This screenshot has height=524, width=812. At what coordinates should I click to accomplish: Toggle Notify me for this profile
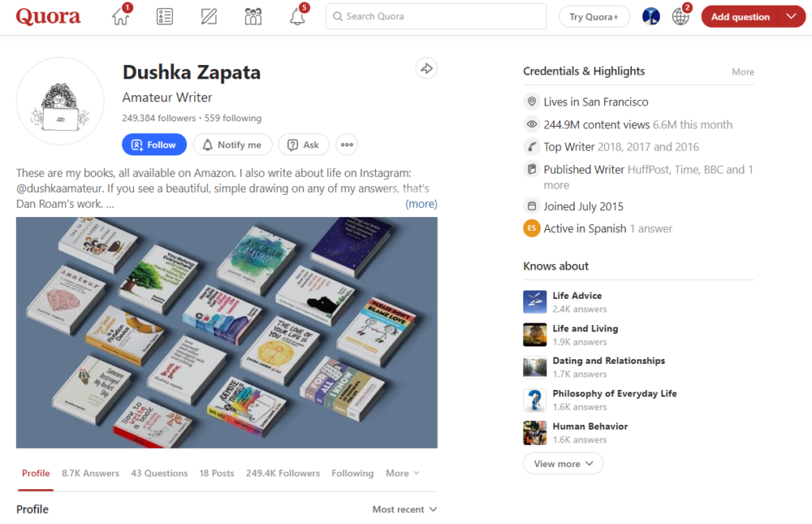click(232, 145)
